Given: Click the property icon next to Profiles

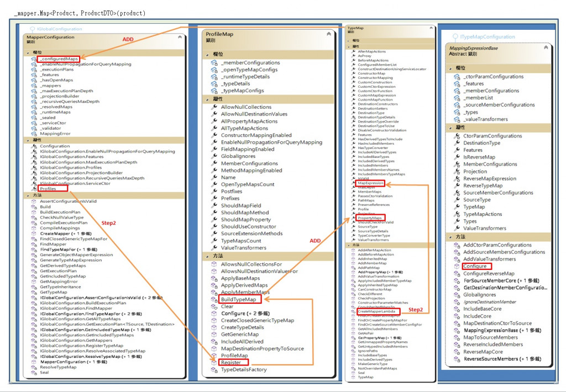Looking at the screenshot, I should (34, 189).
